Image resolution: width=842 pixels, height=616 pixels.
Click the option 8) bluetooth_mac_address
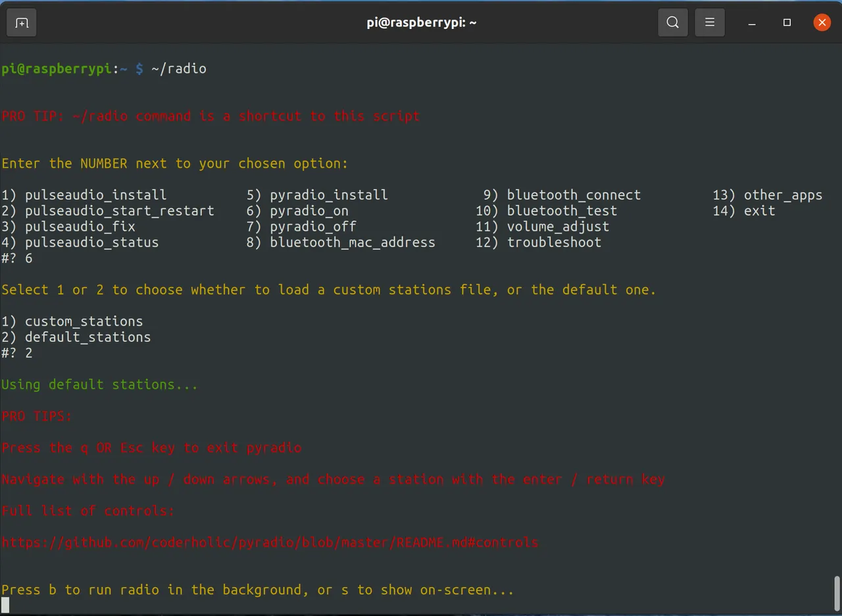341,243
